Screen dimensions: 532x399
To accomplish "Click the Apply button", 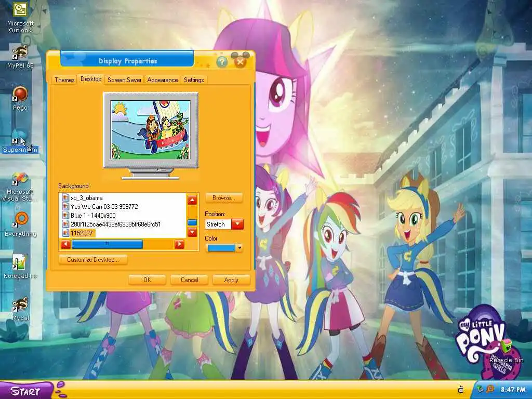I will 231,280.
